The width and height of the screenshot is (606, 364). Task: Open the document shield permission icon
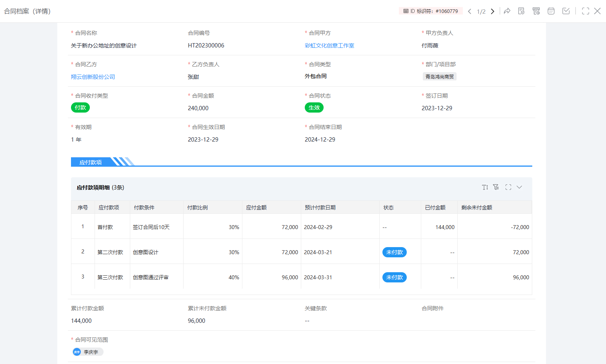[521, 11]
